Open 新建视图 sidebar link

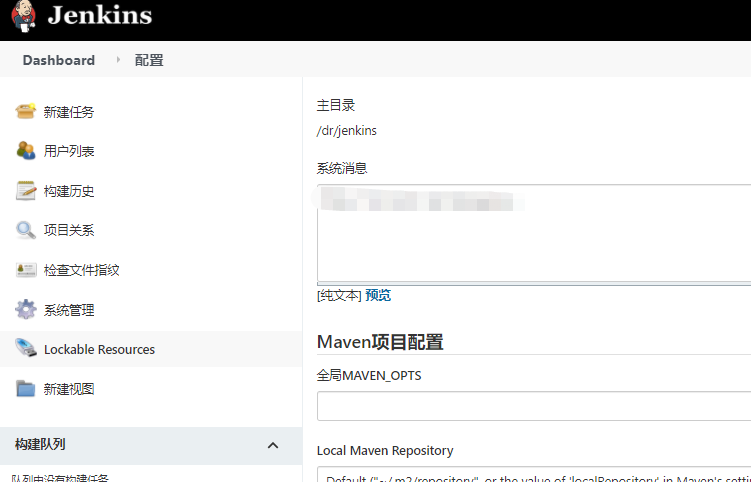tap(69, 389)
